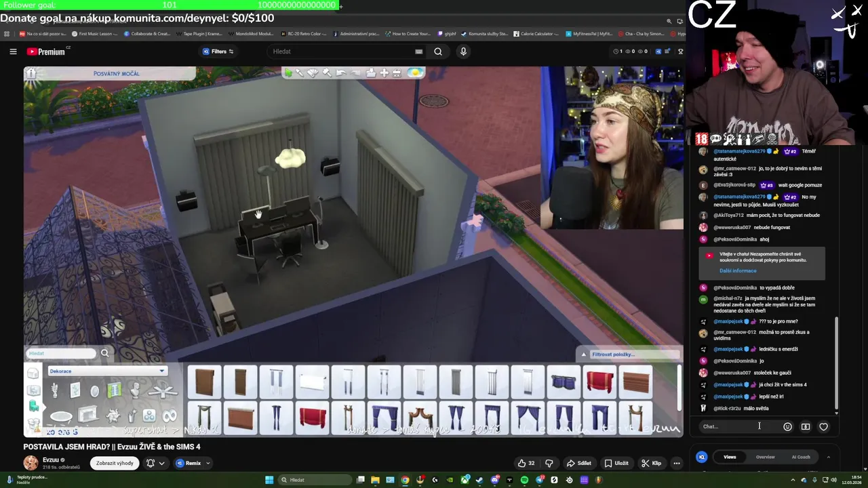Viewport: 868px width, 488px height.
Task: Save the video with Uložit
Action: (616, 463)
